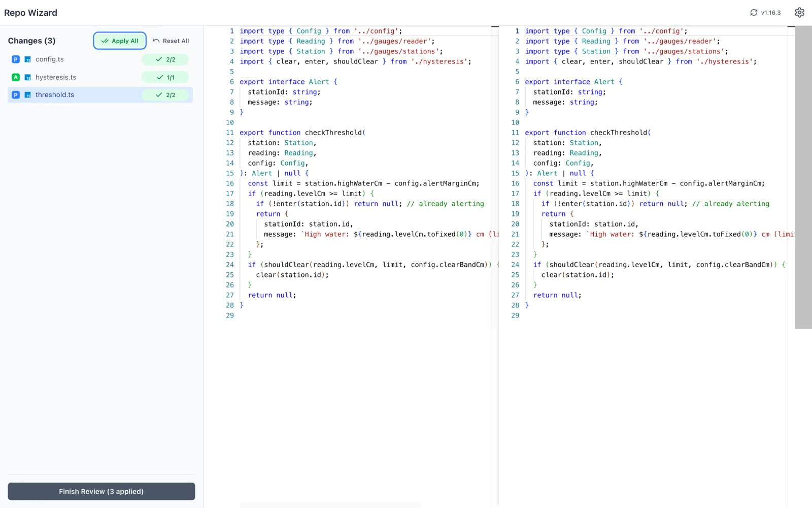Click 'const limit' on line 16 in the right pane
Screen dimensions: 812x508
click(x=555, y=183)
